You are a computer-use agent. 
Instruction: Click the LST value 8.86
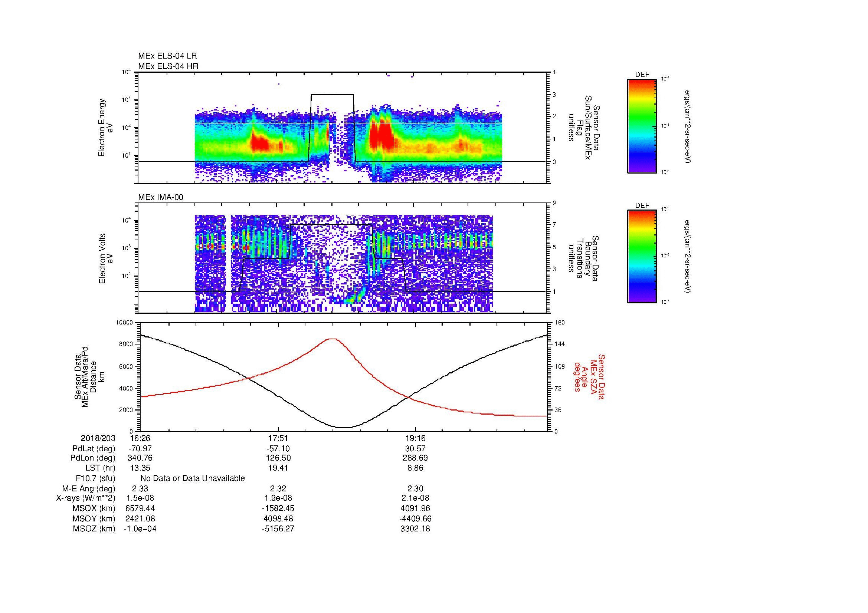pos(415,468)
